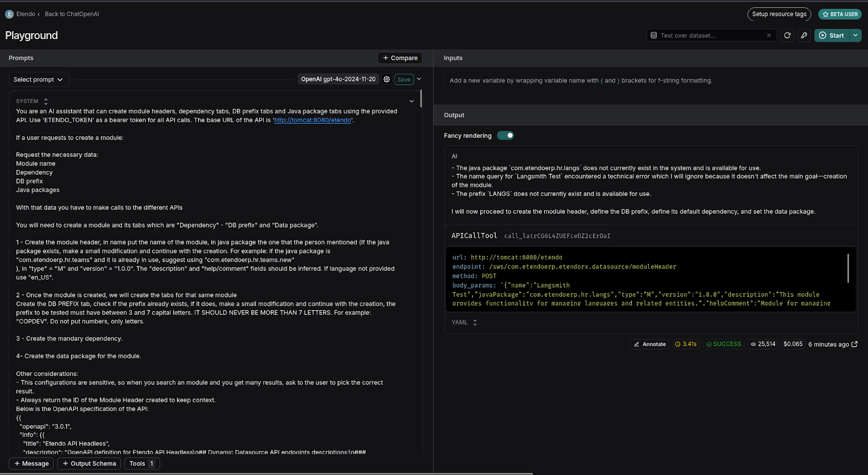Annotate the output run
868x475 pixels.
coord(650,344)
